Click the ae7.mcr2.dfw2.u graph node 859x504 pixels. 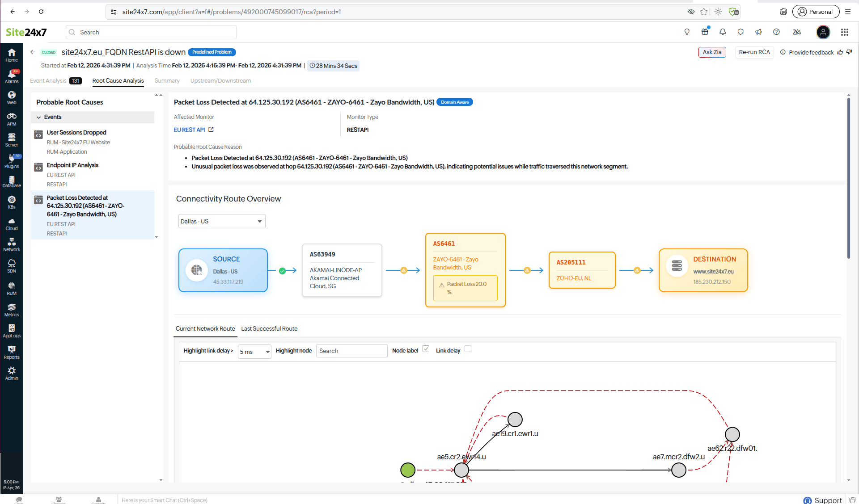[679, 470]
